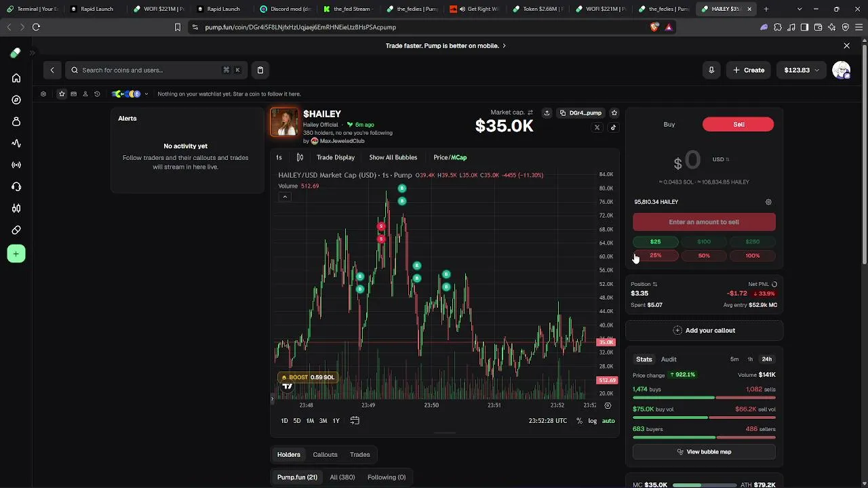Open the 1s chart interval selector

[279, 157]
